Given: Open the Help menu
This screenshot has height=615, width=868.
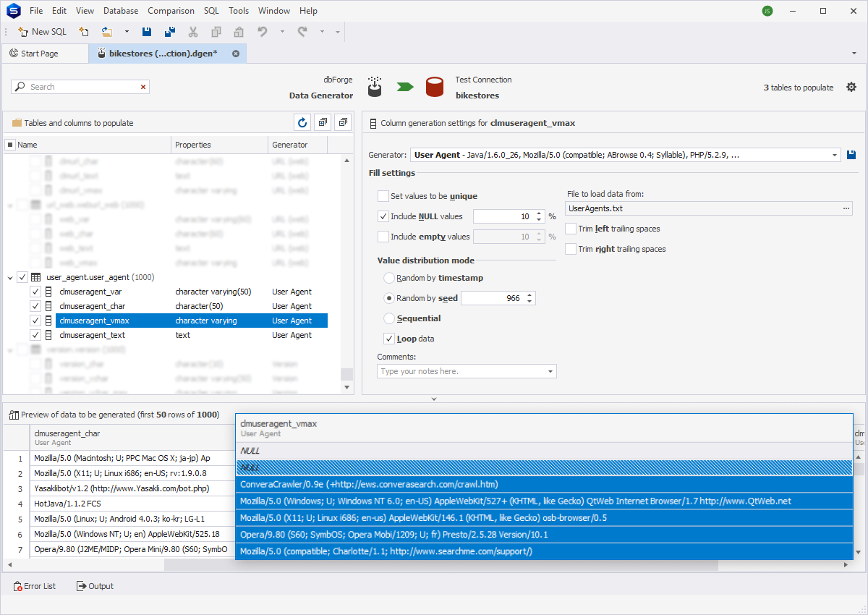Looking at the screenshot, I should coord(308,11).
